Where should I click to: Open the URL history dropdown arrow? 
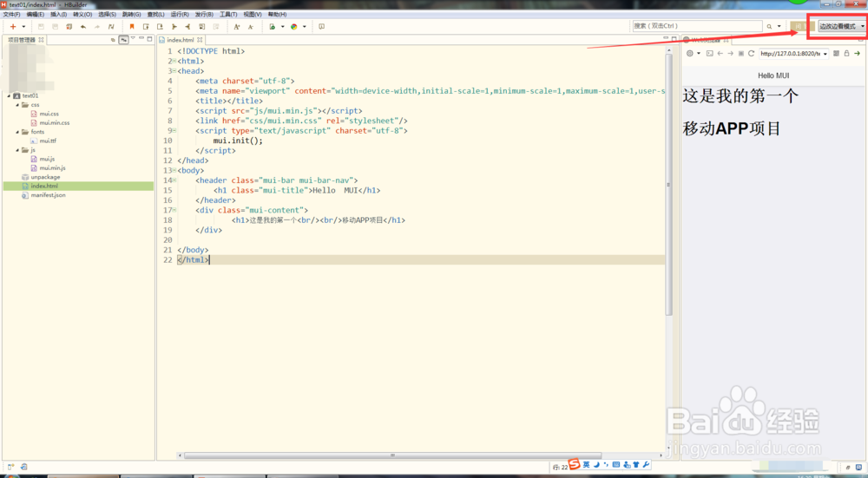(x=825, y=54)
